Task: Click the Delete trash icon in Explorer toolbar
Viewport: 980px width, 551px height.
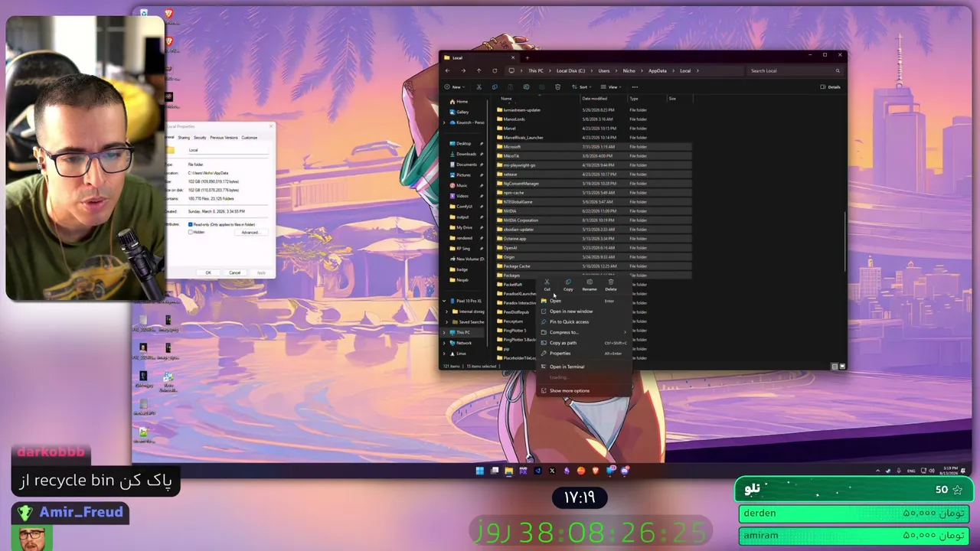Action: (x=557, y=86)
